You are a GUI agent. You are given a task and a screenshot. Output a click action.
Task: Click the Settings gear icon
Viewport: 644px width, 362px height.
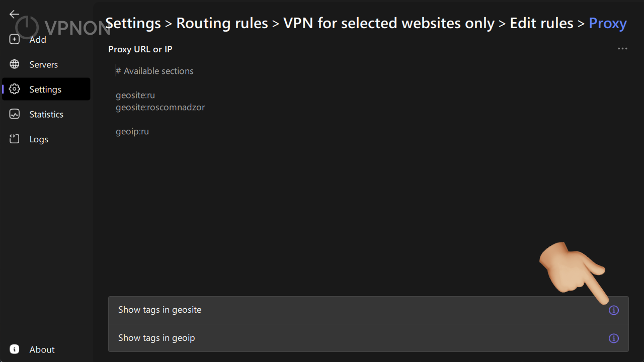(x=15, y=89)
